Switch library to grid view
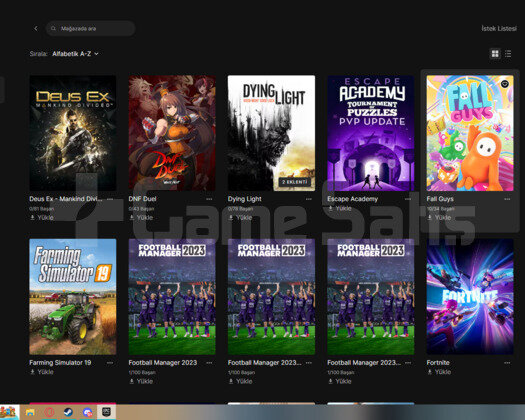The height and width of the screenshot is (420, 525). [495, 54]
